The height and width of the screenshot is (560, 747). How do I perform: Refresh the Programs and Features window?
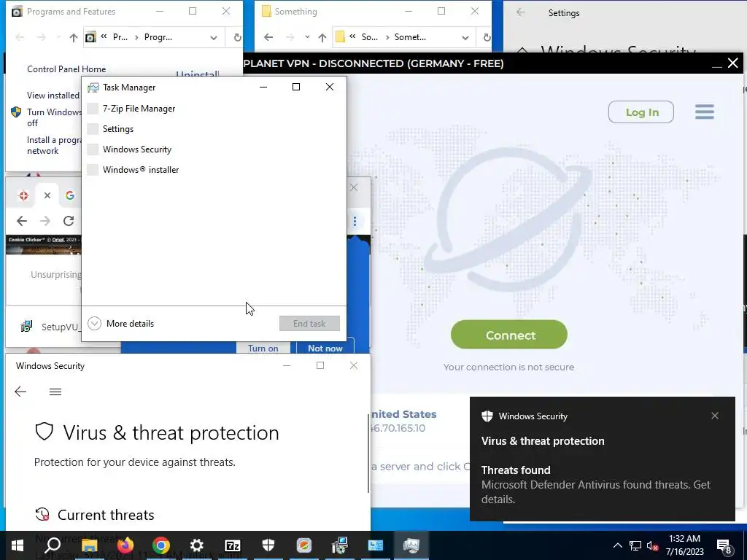(237, 38)
